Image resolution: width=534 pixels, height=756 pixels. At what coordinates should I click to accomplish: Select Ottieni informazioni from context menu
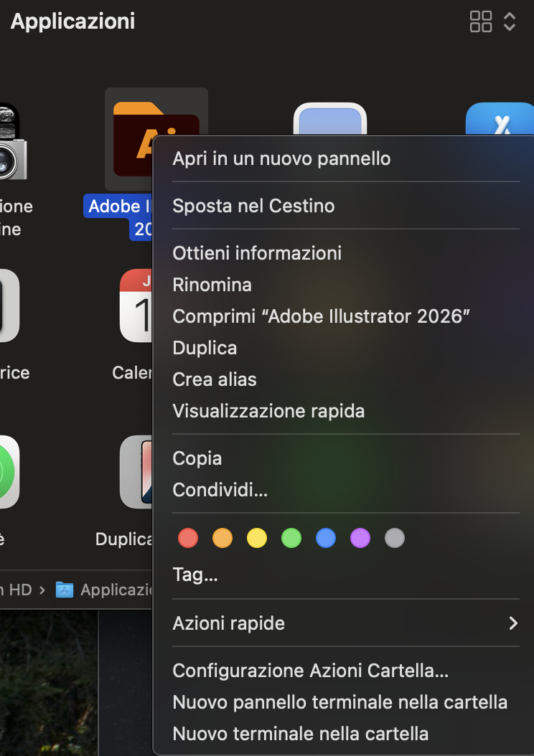click(x=257, y=253)
